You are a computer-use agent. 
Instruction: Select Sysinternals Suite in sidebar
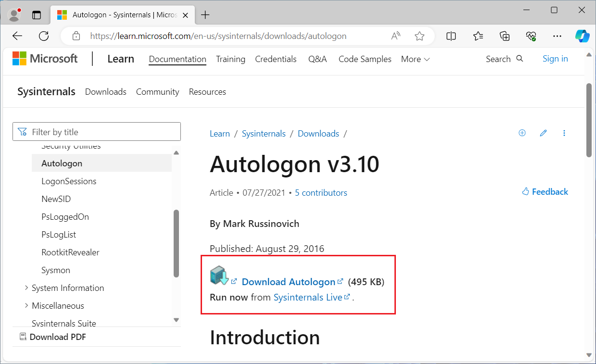64,323
